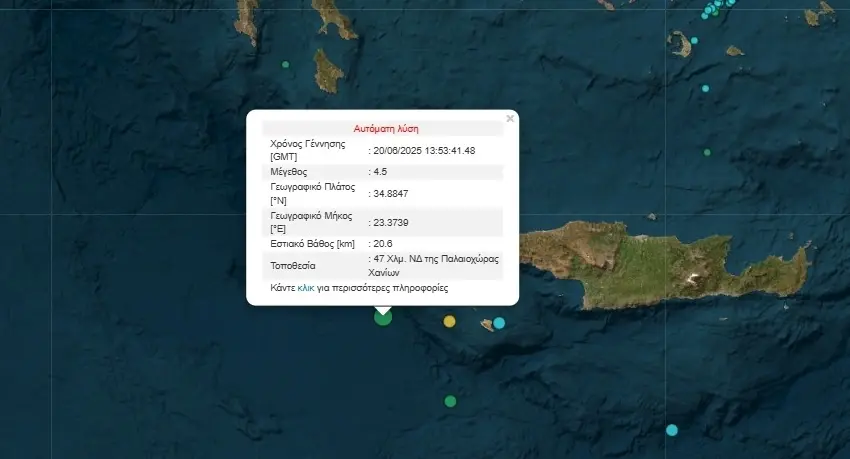Close the earthquake info popup
850x459 pixels.
510,118
